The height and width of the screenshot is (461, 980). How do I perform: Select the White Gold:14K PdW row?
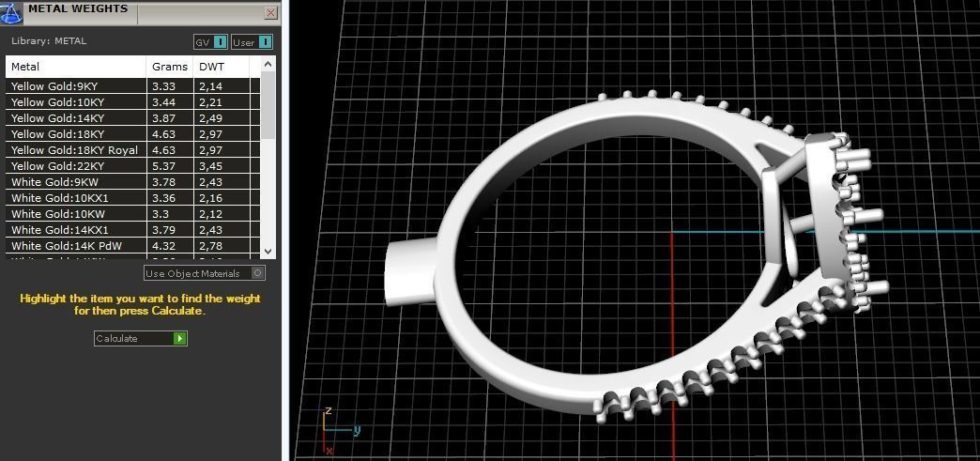pos(132,246)
